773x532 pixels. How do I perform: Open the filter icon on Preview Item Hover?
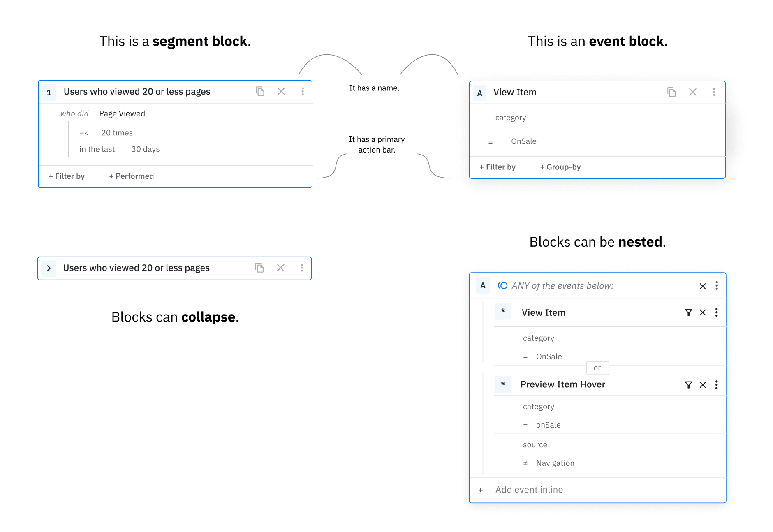pos(688,385)
